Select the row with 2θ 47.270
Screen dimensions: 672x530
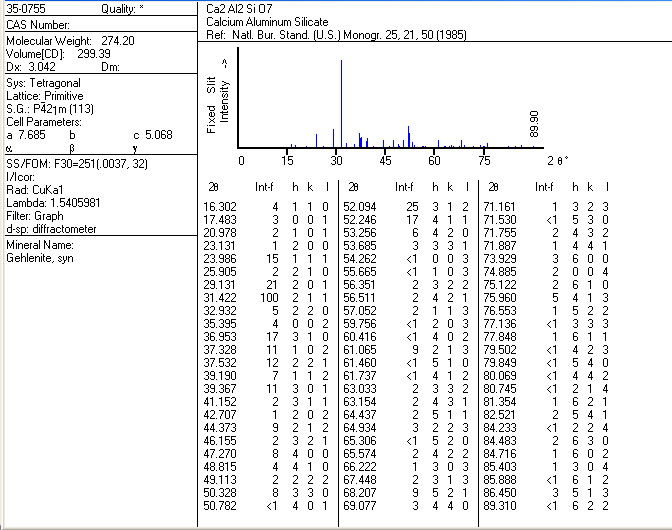click(x=266, y=454)
